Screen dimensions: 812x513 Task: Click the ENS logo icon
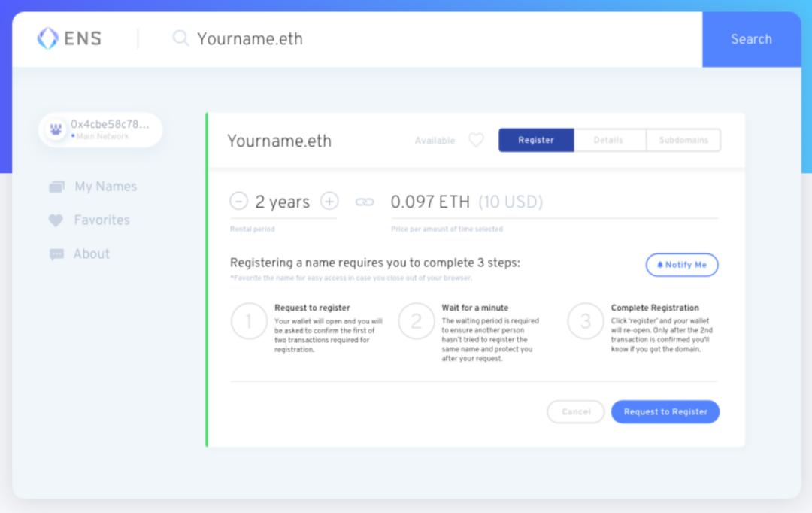[47, 39]
